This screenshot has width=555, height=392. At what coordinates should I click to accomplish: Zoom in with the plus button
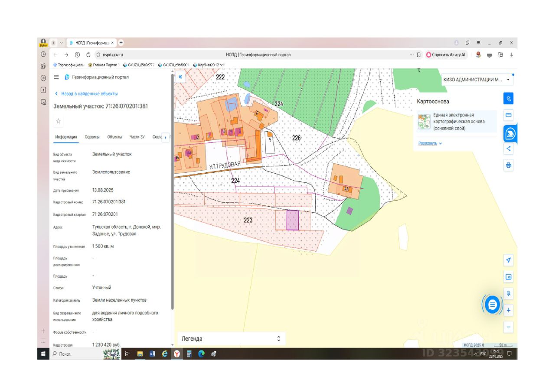pos(509,311)
